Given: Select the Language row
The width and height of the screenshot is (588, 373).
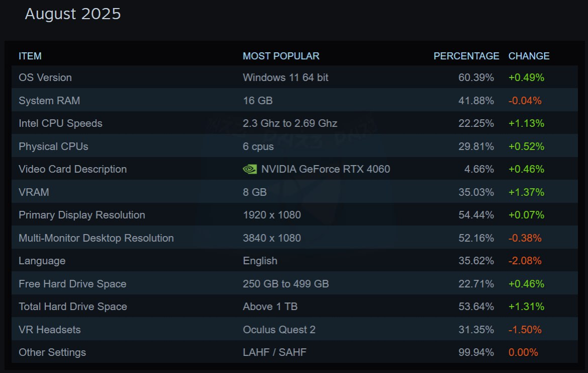Looking at the screenshot, I should point(294,260).
